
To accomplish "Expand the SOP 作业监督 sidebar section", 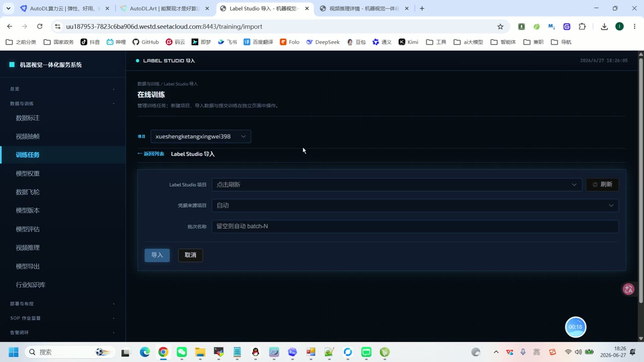I will [63, 318].
